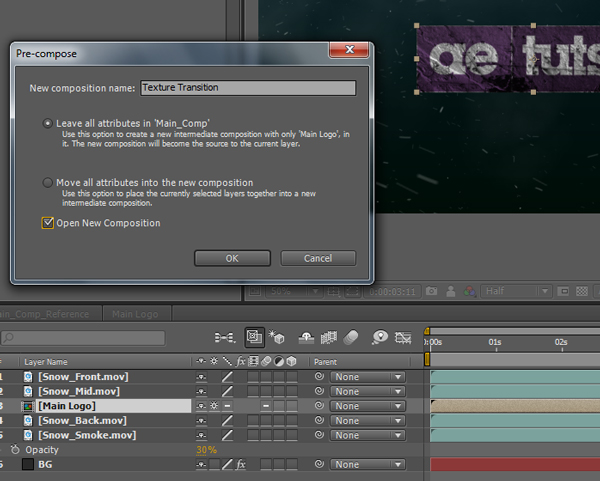600x481 pixels.
Task: Click the composition mini-flowchart icon
Action: click(x=225, y=338)
